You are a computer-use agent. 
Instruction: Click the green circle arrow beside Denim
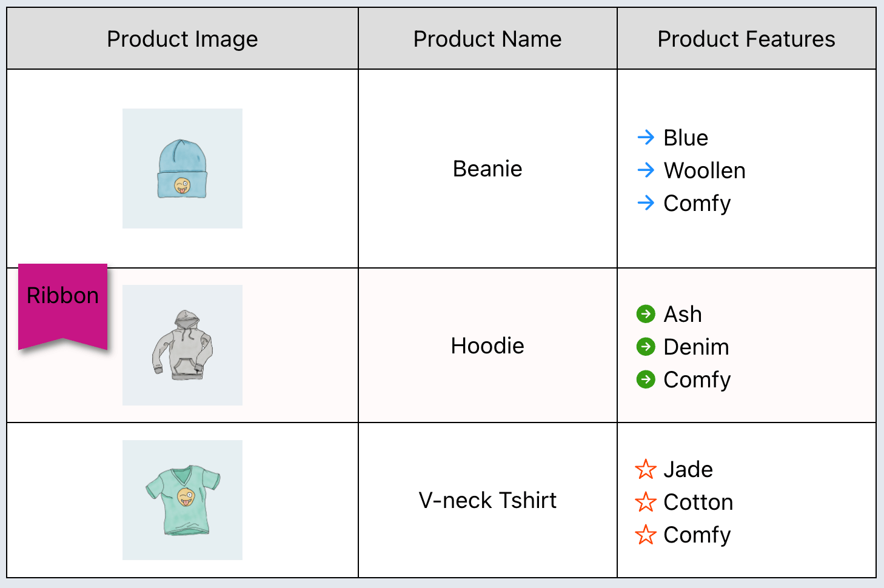[x=646, y=347]
